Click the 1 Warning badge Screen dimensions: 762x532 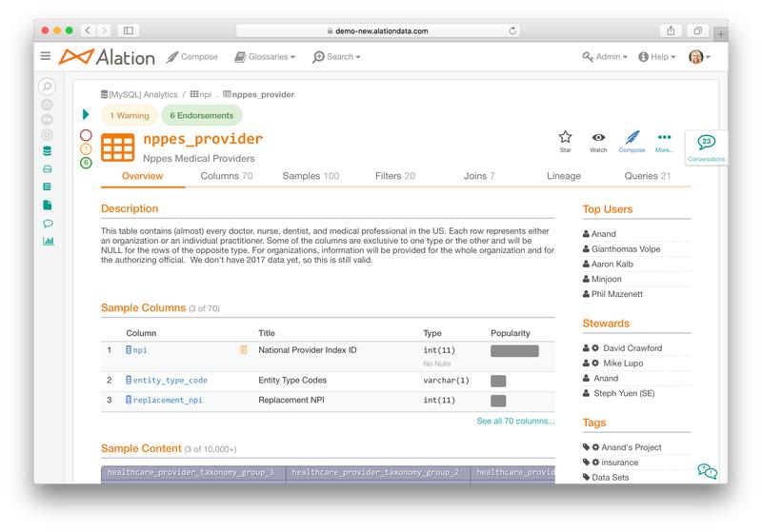tap(130, 115)
